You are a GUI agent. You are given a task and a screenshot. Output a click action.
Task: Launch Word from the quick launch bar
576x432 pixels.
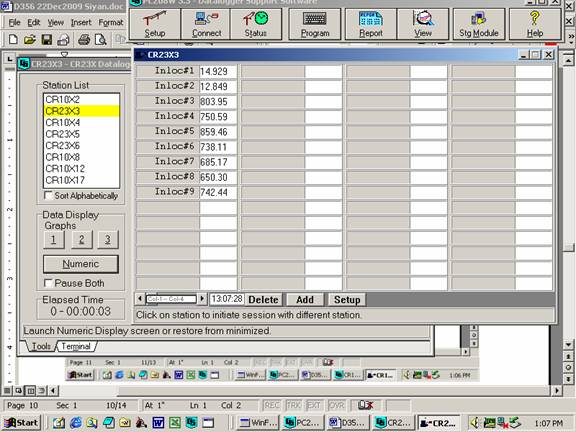[158, 423]
